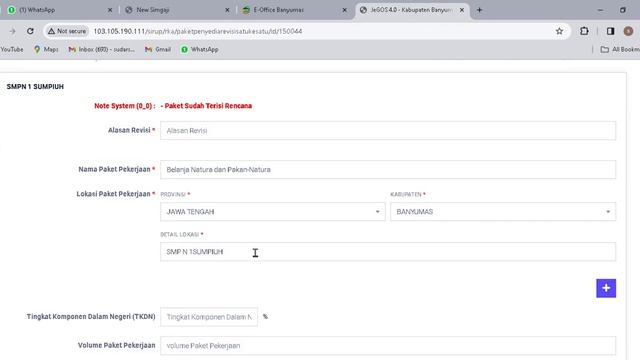Close the E-Office Banyumas tab
This screenshot has height=360, width=640.
344,10
